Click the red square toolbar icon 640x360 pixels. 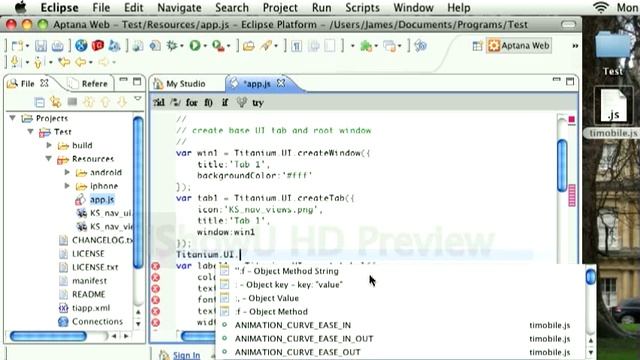click(98, 46)
